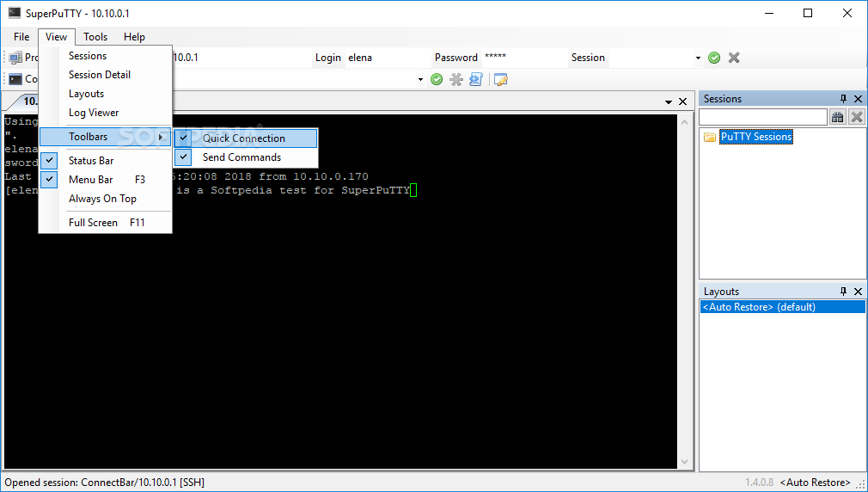Enable Always On Top
The height and width of the screenshot is (492, 868).
[105, 199]
